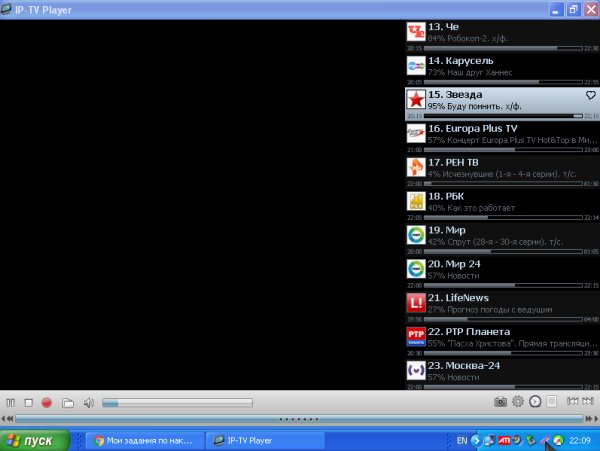The width and height of the screenshot is (600, 451).
Task: Select the Че channel logo
Action: pos(416,32)
